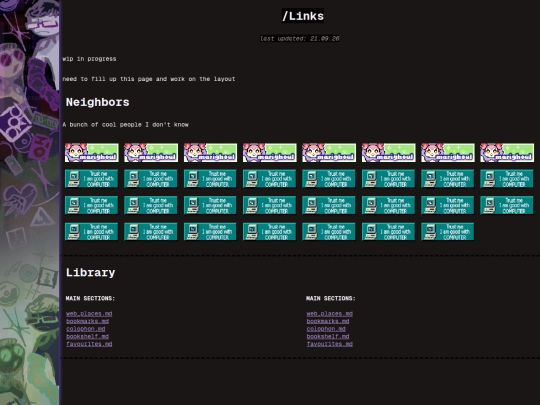Open bookshelf.md in left Library column
Viewport: 540px width, 405px height.
tap(87, 336)
